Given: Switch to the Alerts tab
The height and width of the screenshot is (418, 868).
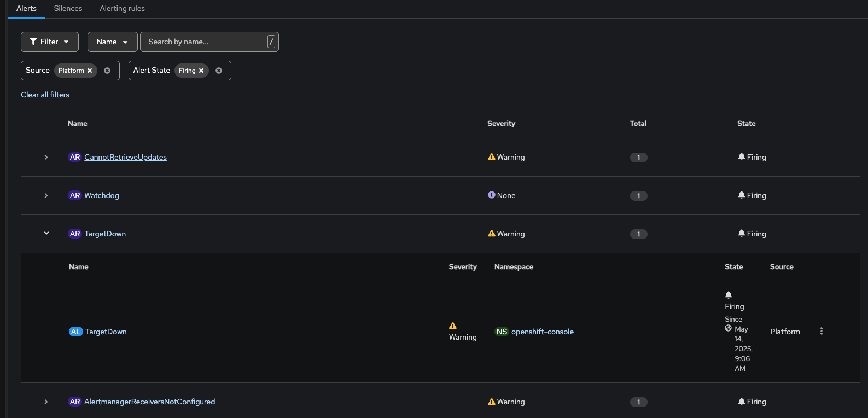Looking at the screenshot, I should pyautogui.click(x=26, y=9).
